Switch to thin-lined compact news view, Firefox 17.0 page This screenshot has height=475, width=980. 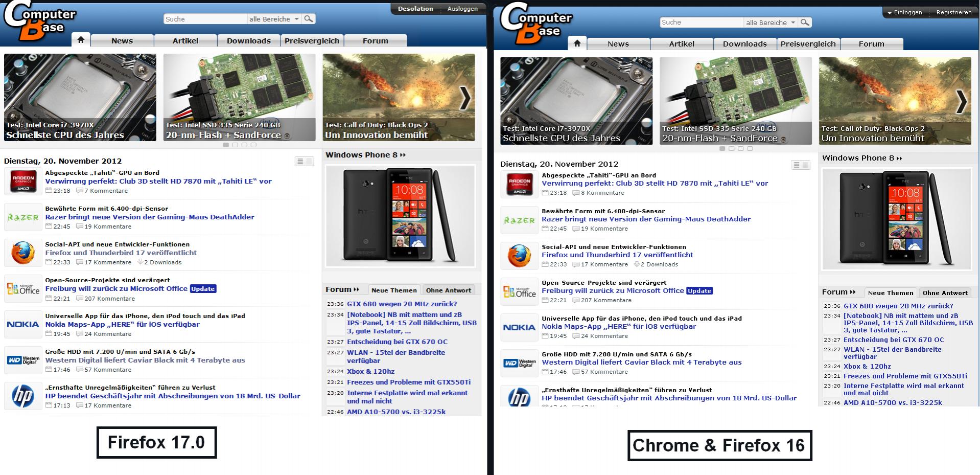tap(309, 162)
